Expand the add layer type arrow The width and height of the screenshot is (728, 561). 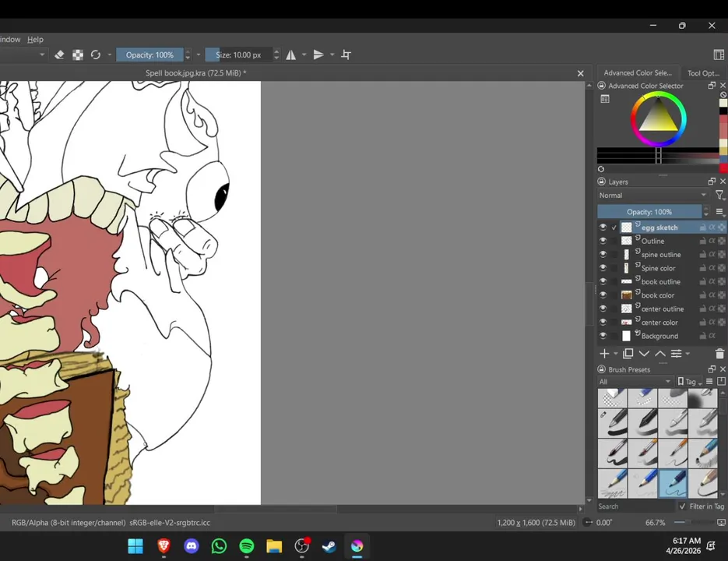pyautogui.click(x=616, y=354)
